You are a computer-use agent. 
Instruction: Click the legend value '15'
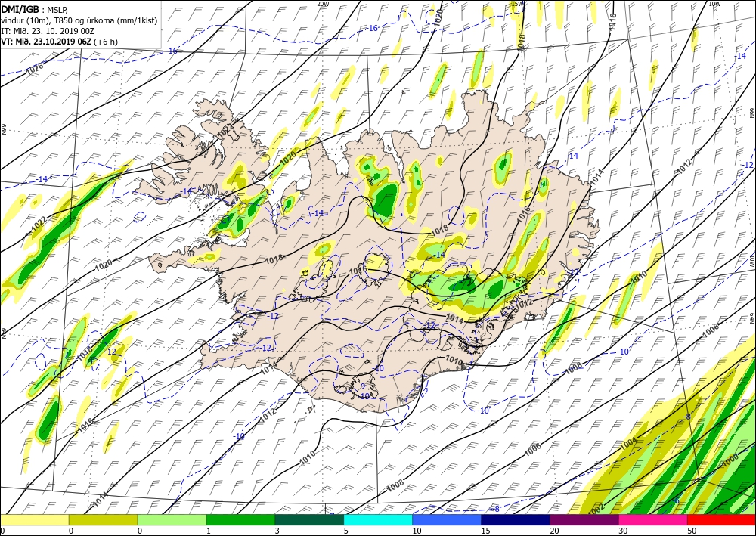coord(485,531)
